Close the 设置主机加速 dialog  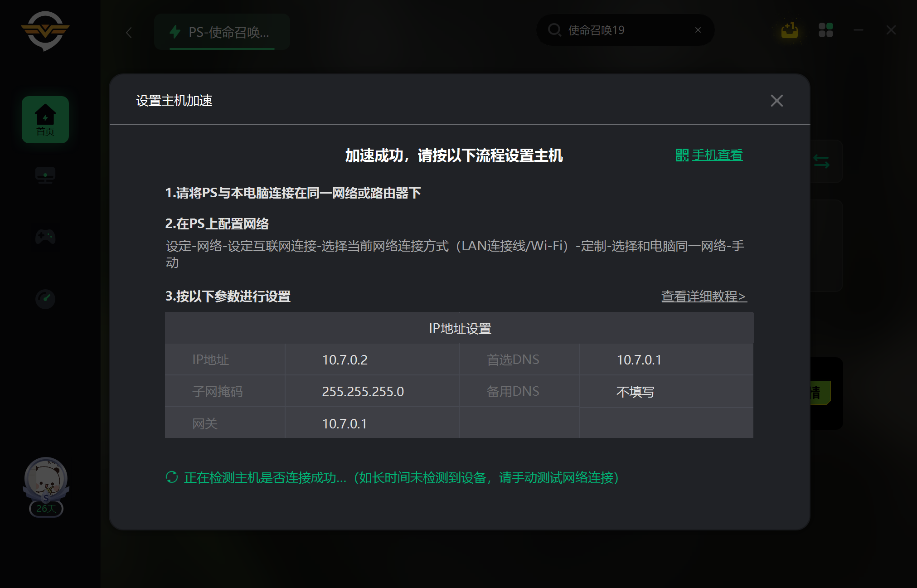pos(776,100)
